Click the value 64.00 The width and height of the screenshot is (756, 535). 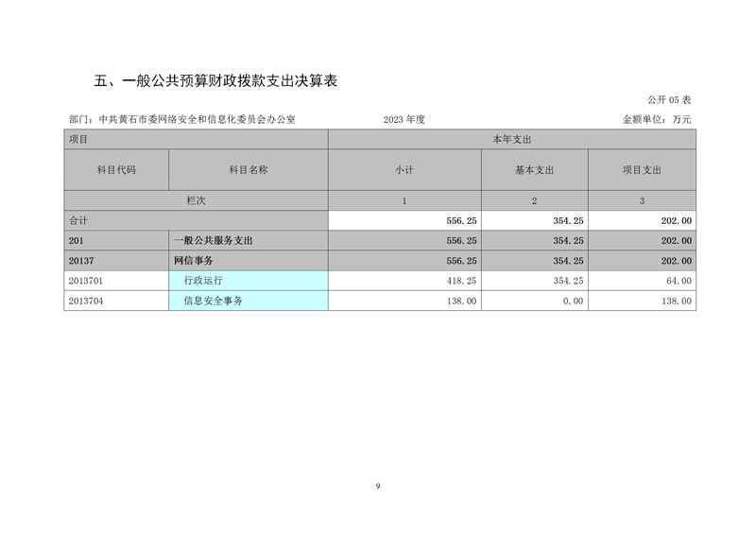[x=679, y=281]
